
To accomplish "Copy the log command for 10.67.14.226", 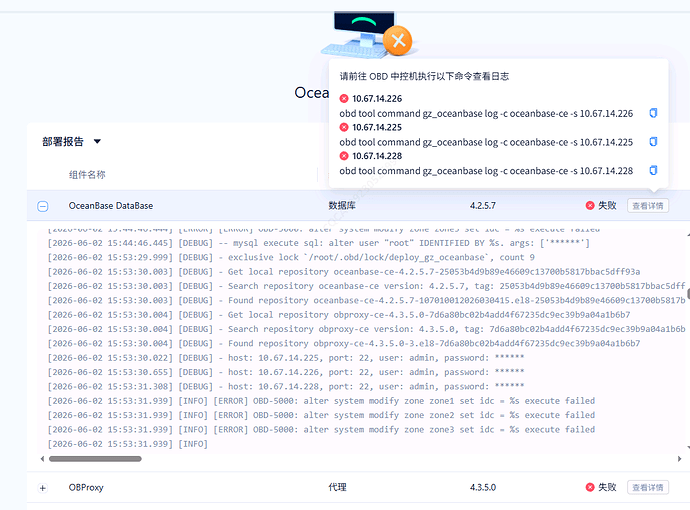I will [x=653, y=113].
